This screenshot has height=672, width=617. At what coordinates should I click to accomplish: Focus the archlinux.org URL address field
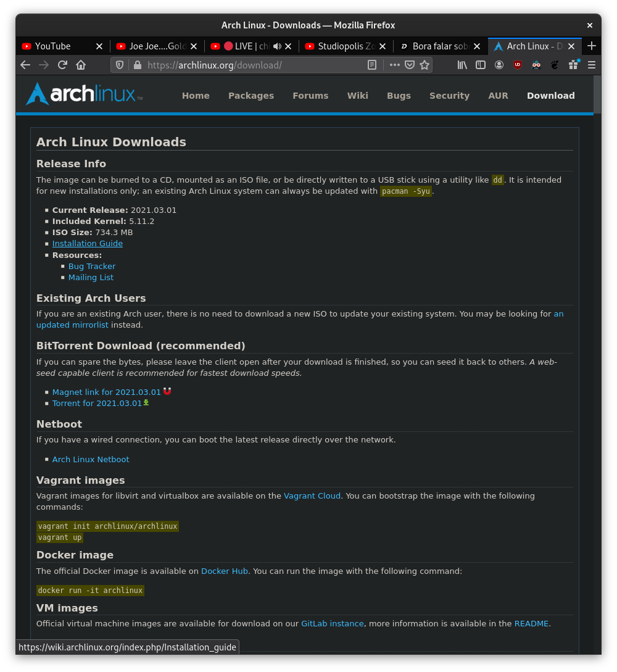253,65
